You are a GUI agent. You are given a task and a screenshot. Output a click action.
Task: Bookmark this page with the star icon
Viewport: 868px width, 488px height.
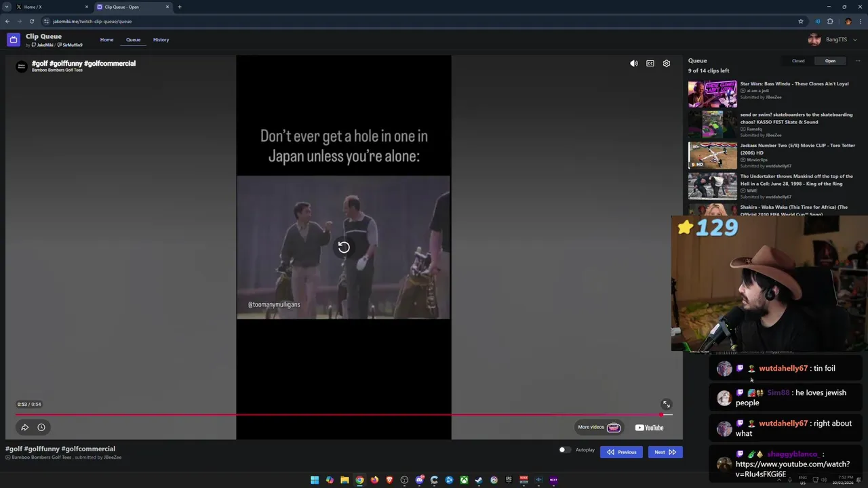pos(801,21)
